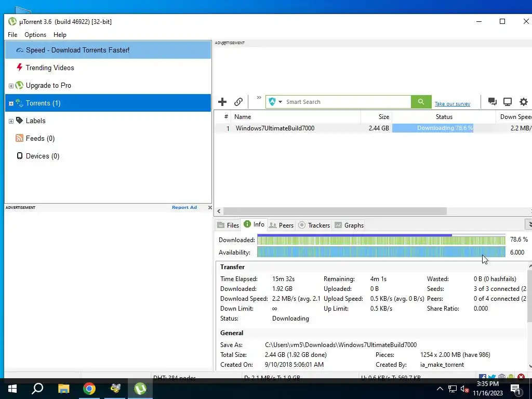Click the Take our survey link
The height and width of the screenshot is (399, 532).
click(453, 104)
